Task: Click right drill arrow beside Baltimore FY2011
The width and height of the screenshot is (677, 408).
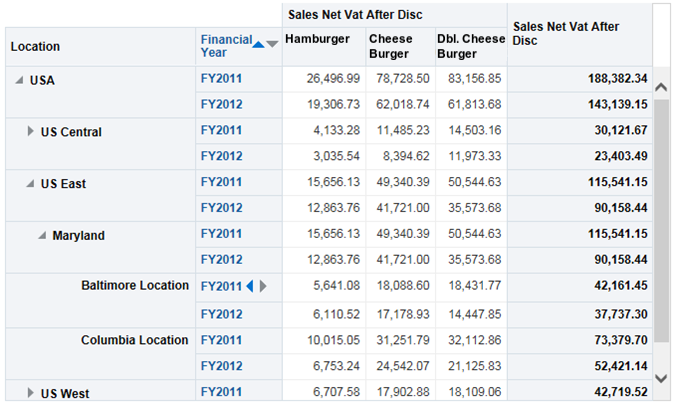Action: [263, 286]
